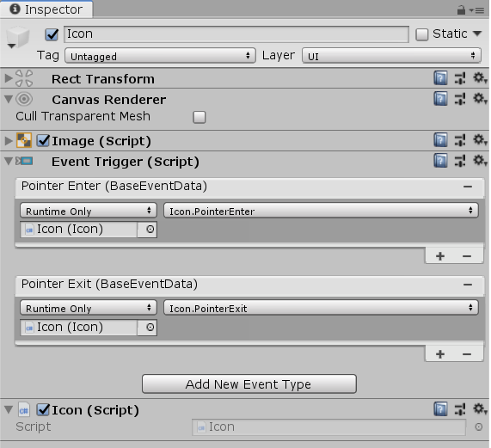Image resolution: width=491 pixels, height=448 pixels.
Task: Open Icon.PointerEnter function dropdown
Action: point(321,211)
